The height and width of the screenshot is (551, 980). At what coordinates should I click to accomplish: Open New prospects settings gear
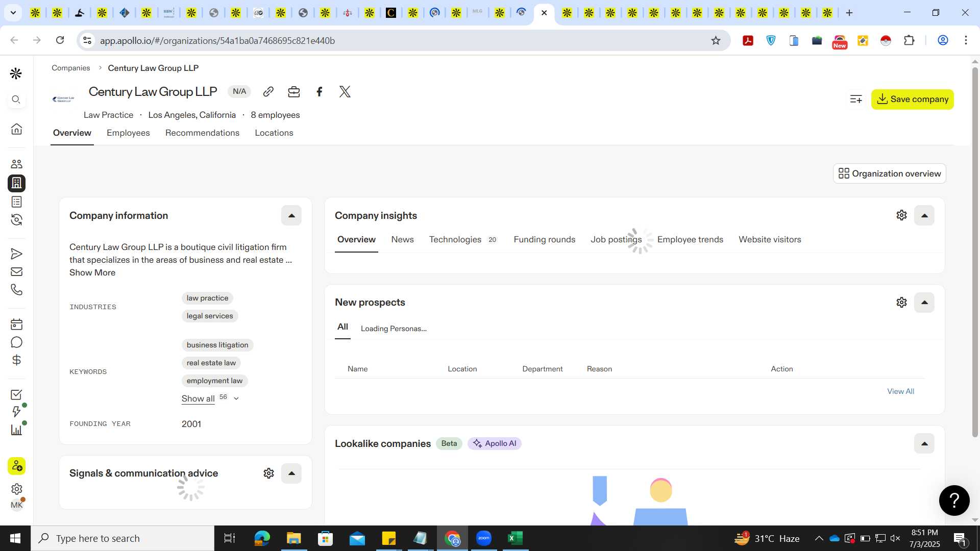[x=902, y=303]
